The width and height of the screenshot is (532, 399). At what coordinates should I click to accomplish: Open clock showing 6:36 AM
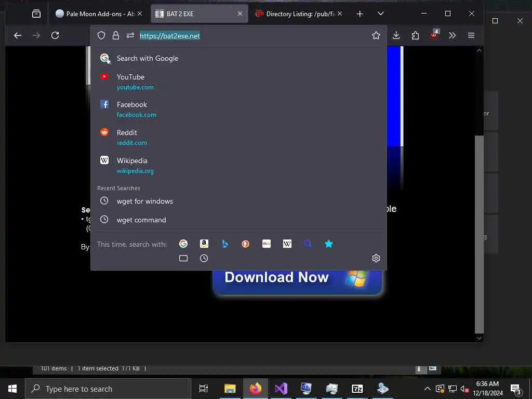(487, 389)
